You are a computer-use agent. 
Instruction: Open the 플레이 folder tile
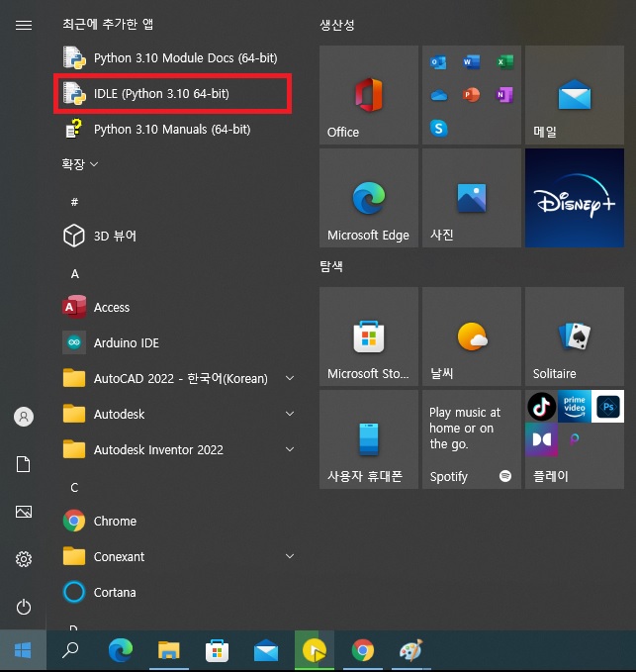click(x=575, y=439)
